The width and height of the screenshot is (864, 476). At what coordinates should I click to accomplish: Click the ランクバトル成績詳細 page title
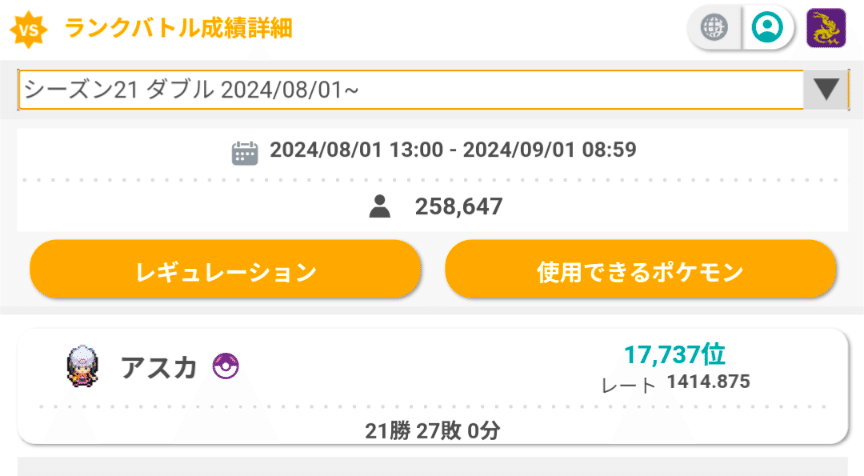[x=178, y=28]
